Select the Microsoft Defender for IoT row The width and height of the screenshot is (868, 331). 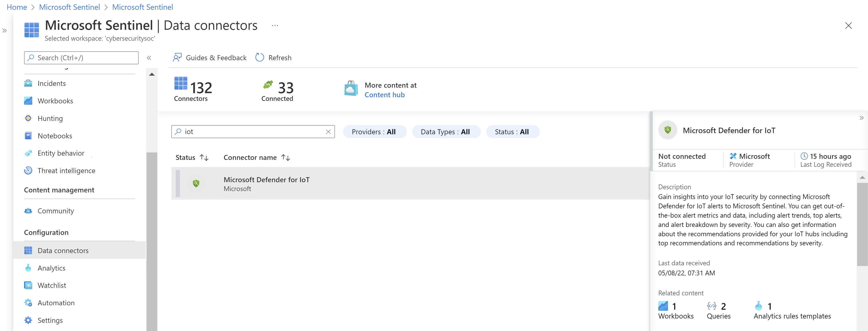(x=410, y=184)
